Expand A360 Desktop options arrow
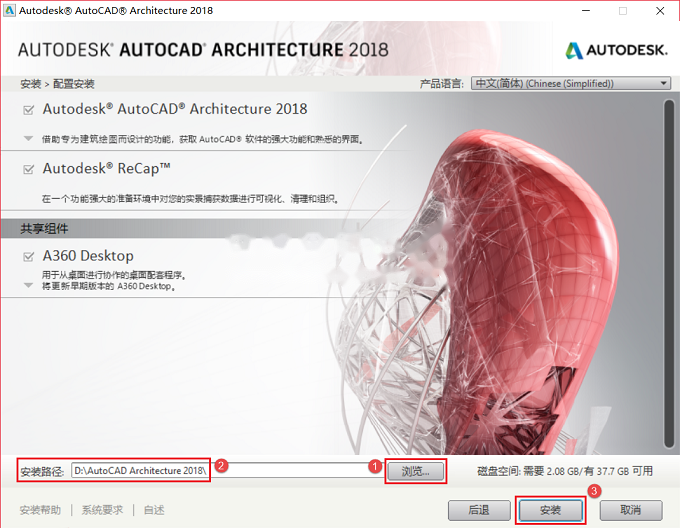 (x=29, y=285)
